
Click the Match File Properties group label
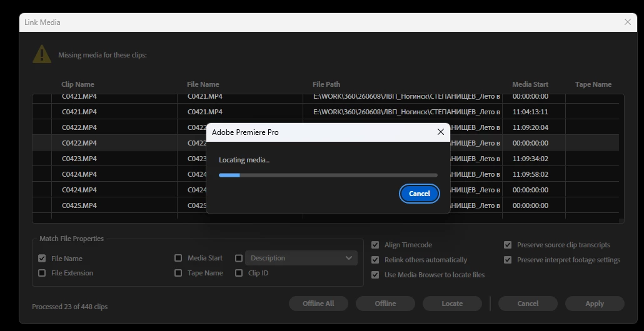(x=71, y=239)
